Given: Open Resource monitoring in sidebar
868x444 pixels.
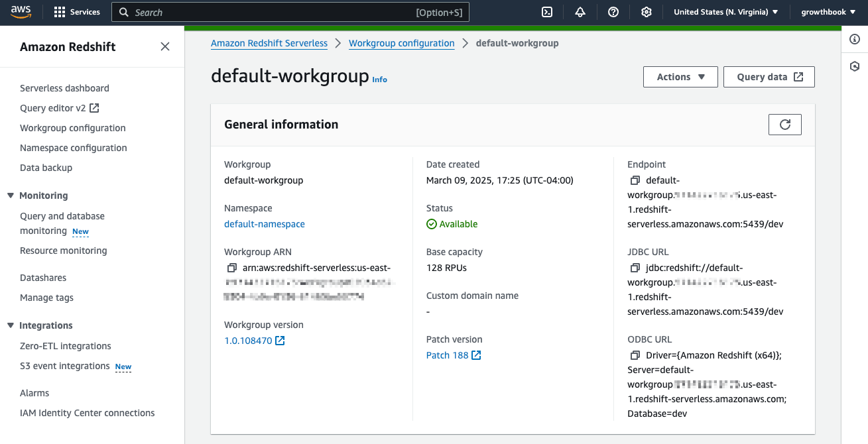Looking at the screenshot, I should point(64,250).
